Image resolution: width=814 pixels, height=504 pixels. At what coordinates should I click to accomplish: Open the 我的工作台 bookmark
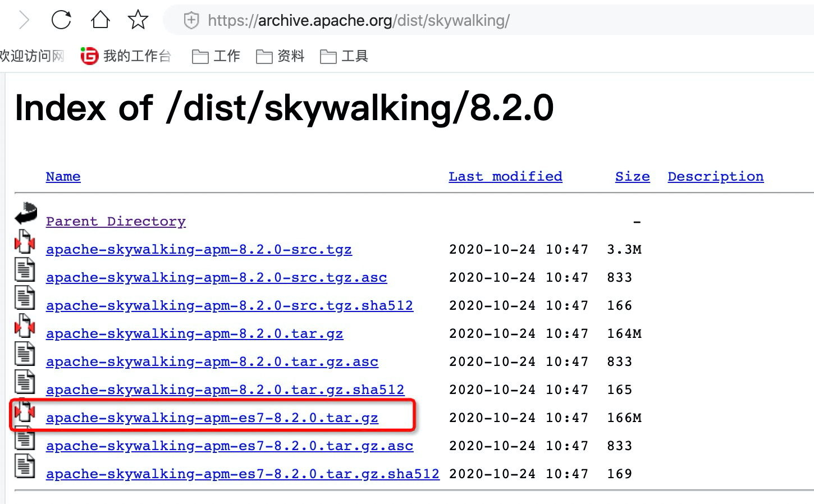pyautogui.click(x=126, y=56)
